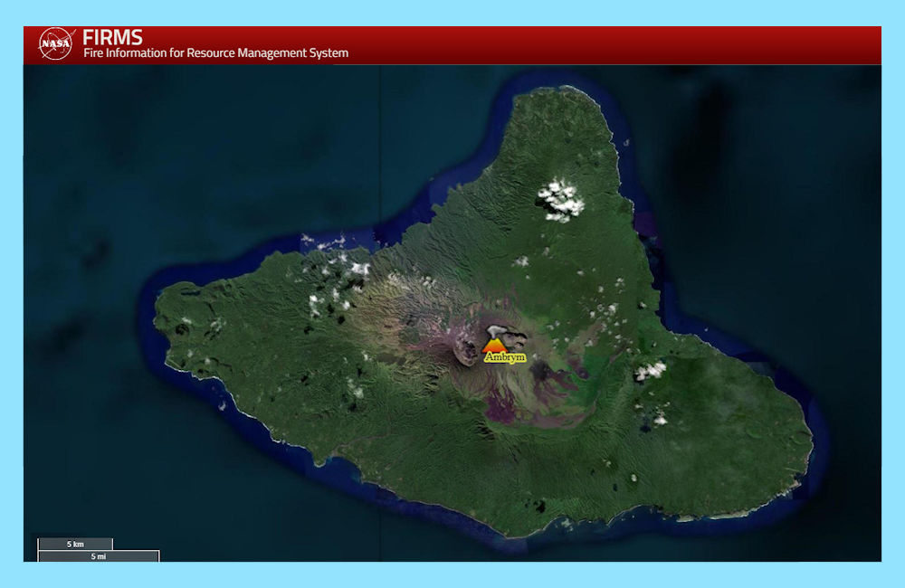Click the white cloud on the eastern peninsula

[650, 370]
